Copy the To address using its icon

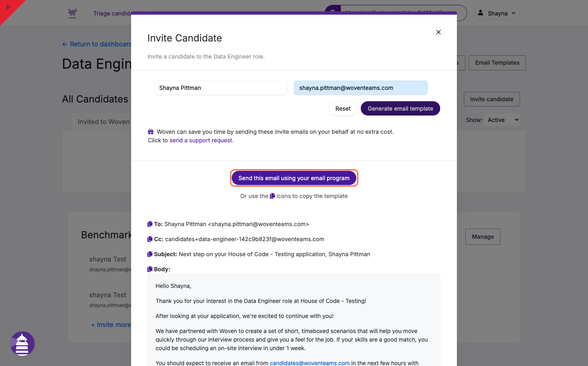(x=150, y=224)
